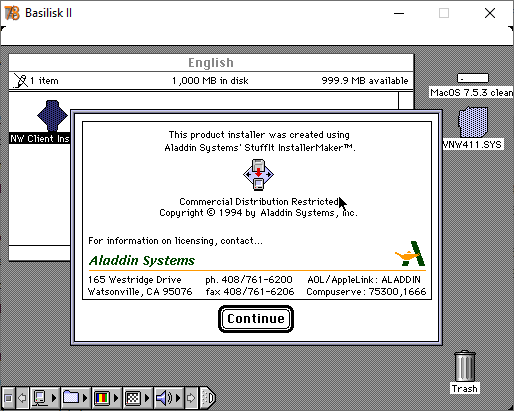Click the English window title bar

coord(211,63)
